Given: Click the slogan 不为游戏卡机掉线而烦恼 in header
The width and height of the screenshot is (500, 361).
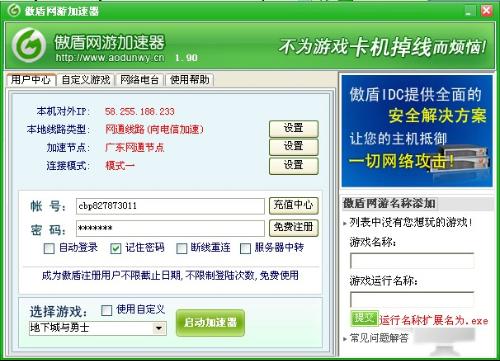Looking at the screenshot, I should [x=383, y=47].
